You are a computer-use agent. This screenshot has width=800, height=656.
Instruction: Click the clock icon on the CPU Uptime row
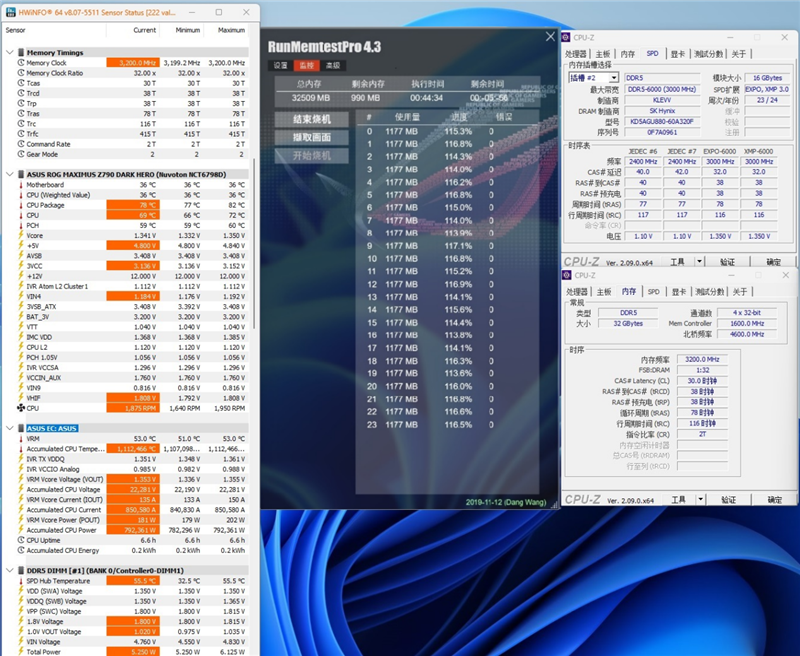point(21,540)
